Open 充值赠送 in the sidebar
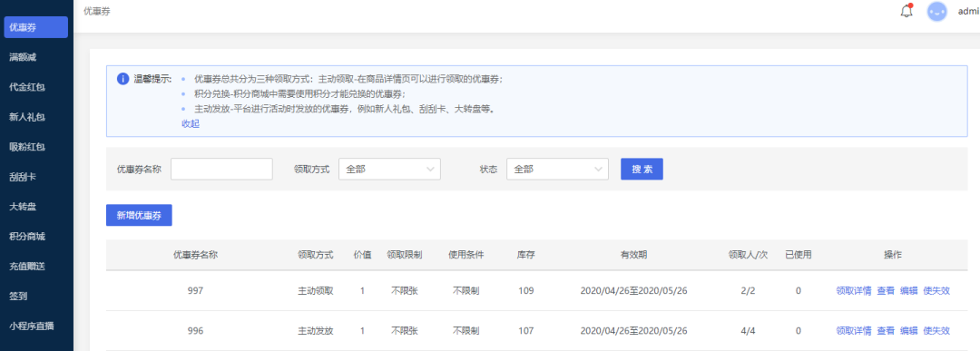This screenshot has height=351, width=980. [26, 267]
